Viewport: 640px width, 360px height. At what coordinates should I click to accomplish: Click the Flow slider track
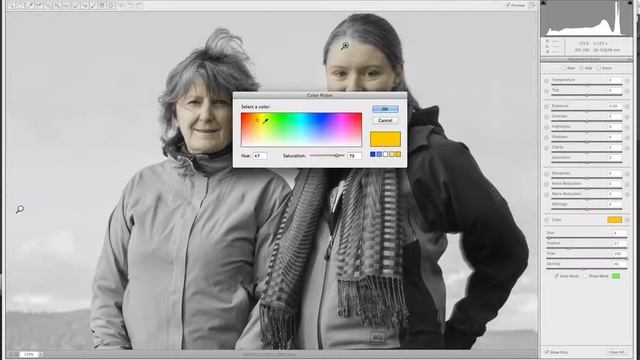[586, 258]
